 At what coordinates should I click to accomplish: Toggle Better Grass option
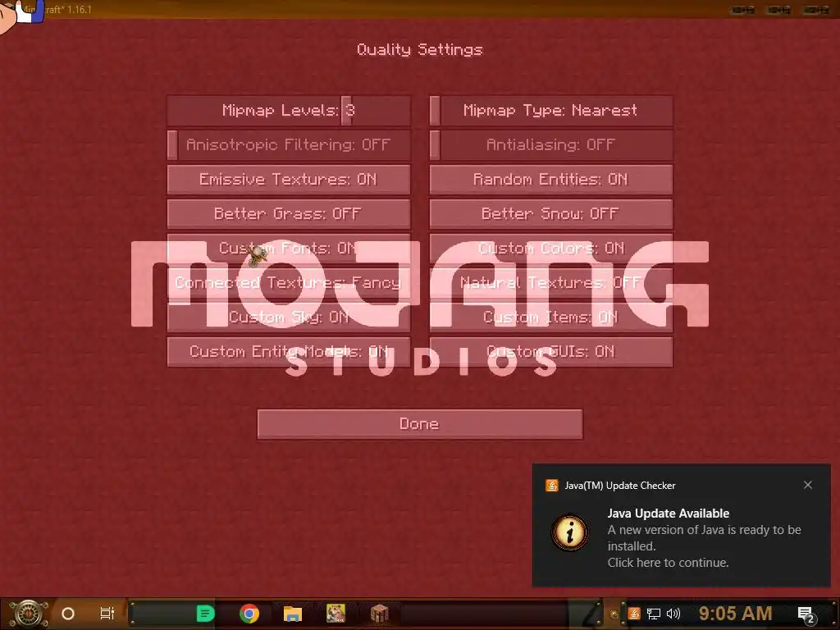tap(290, 214)
